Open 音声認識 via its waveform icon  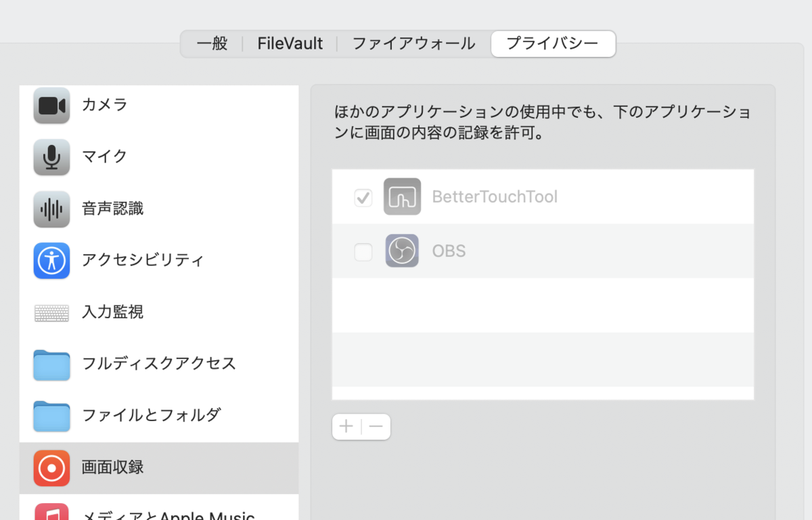pos(51,209)
